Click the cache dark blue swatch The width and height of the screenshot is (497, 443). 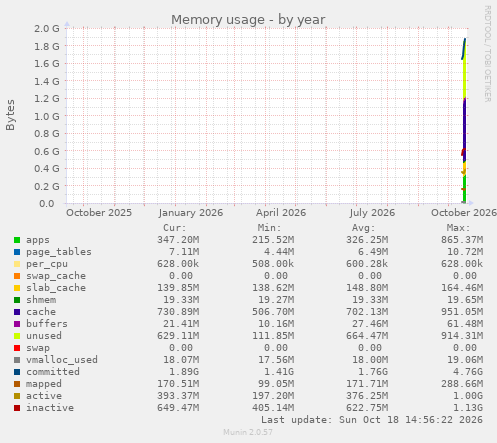click(x=17, y=312)
